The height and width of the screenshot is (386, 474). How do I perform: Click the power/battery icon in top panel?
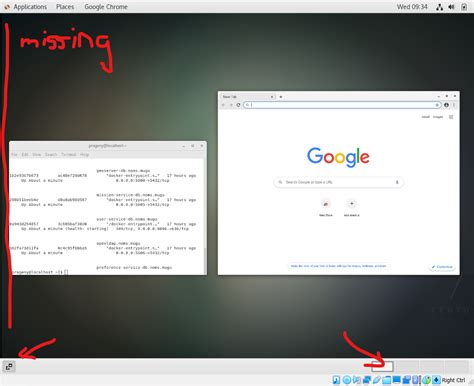pos(464,7)
